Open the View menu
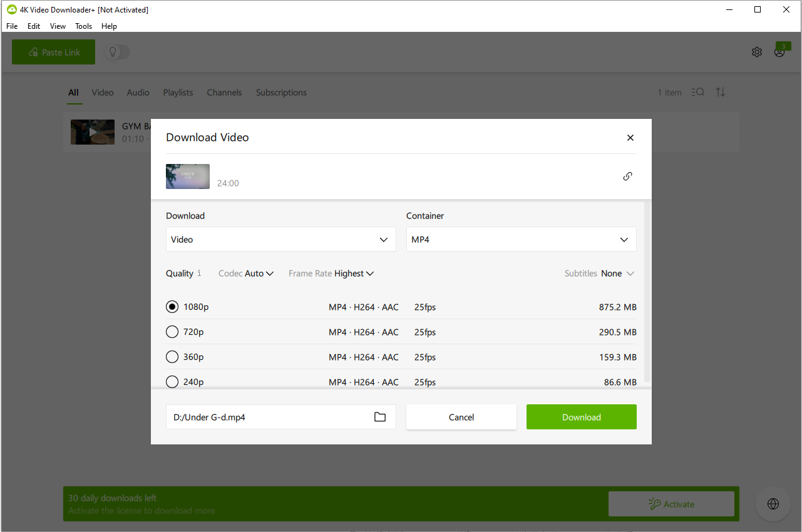Viewport: 802px width, 532px height. click(x=58, y=26)
